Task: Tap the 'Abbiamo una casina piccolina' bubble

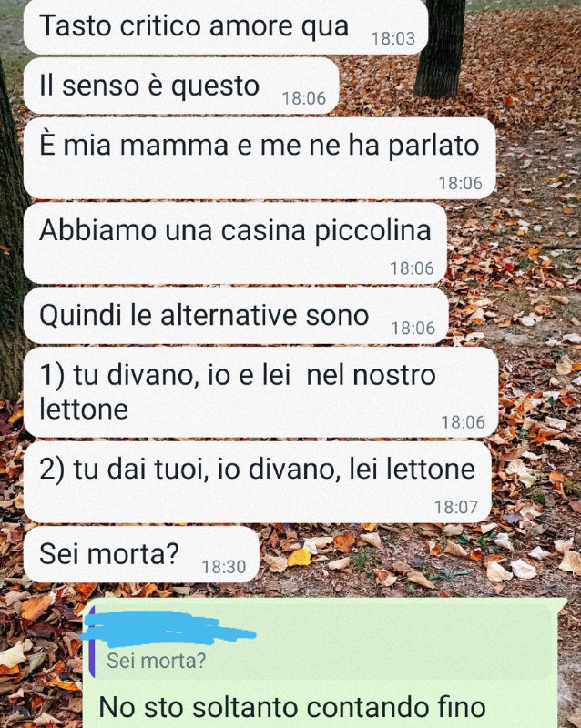Action: tap(235, 243)
